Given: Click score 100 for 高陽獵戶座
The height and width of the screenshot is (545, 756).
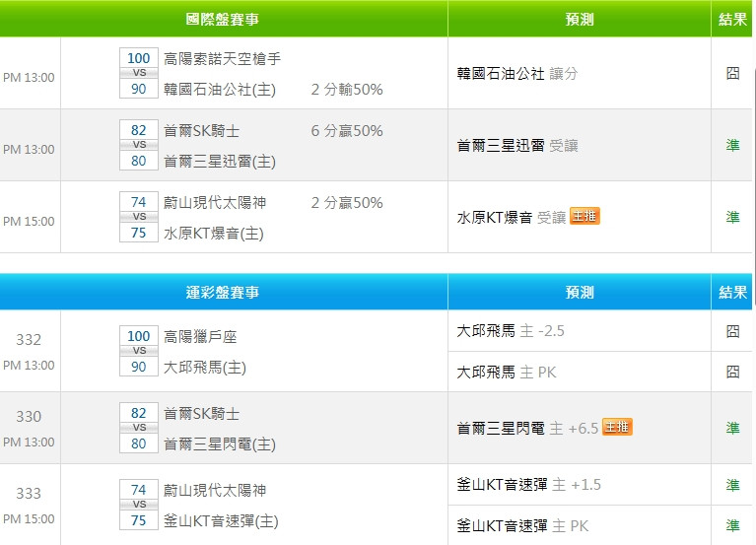Looking at the screenshot, I should point(139,336).
